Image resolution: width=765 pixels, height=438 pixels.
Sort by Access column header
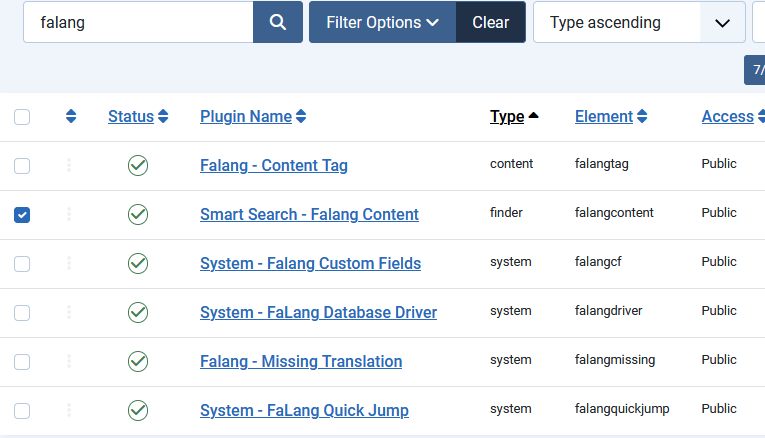[732, 117]
